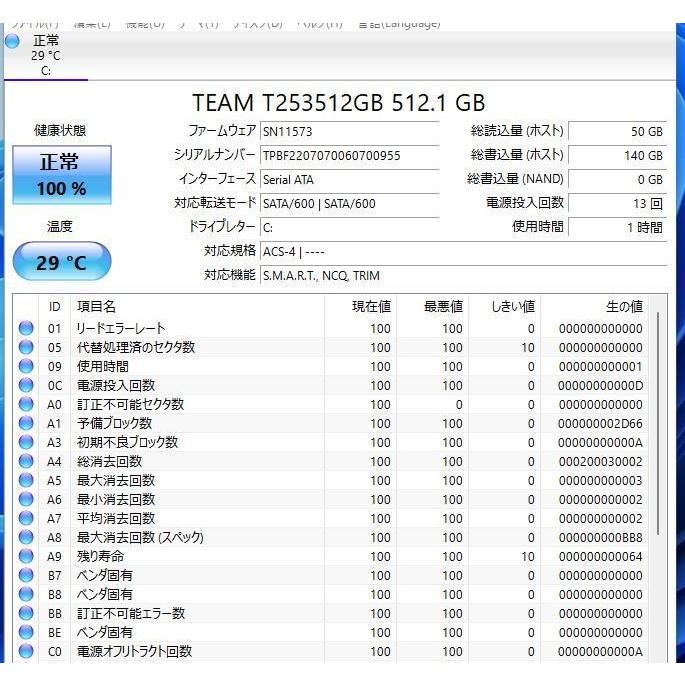The height and width of the screenshot is (685, 685).
Task: Click the total host writes value 140 GB
Action: 617,156
